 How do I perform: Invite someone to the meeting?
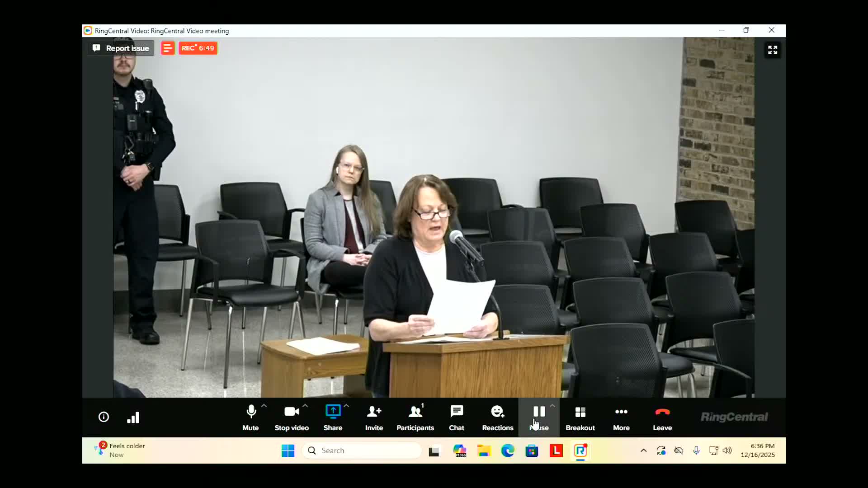coord(373,417)
